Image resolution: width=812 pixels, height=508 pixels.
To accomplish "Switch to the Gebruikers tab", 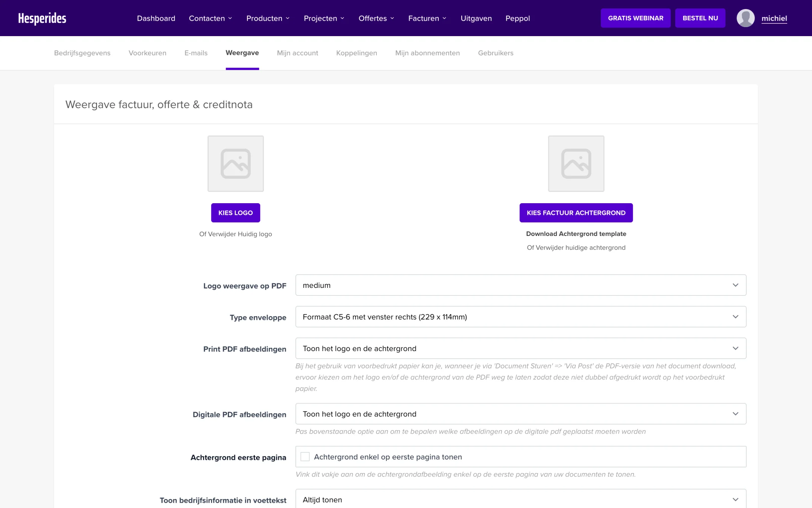I will tap(495, 53).
